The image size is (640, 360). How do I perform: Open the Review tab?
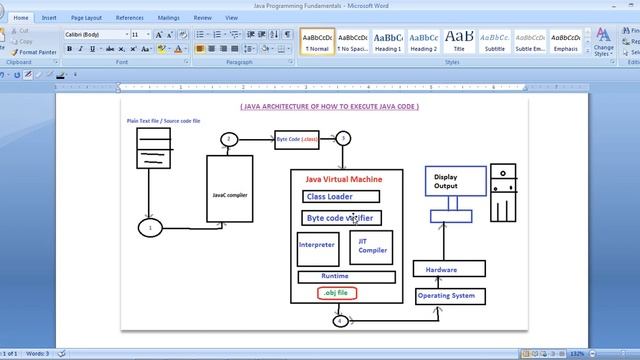(x=202, y=18)
